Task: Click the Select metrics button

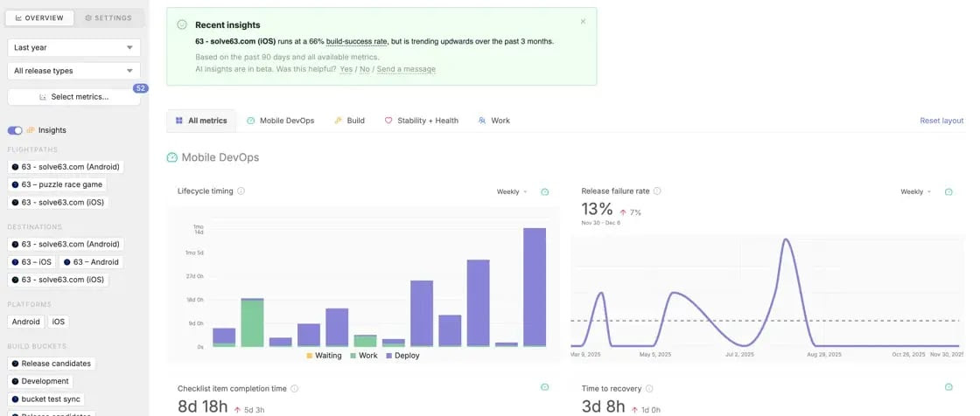Action: pyautogui.click(x=73, y=97)
